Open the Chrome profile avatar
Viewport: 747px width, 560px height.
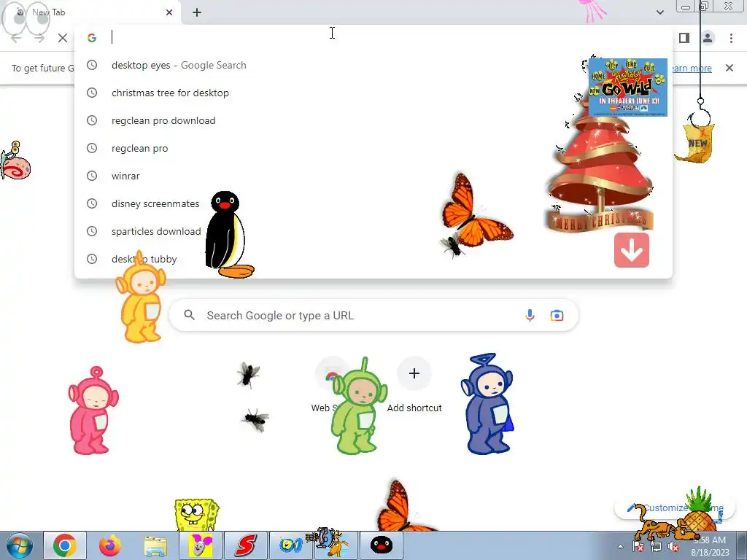click(x=708, y=38)
